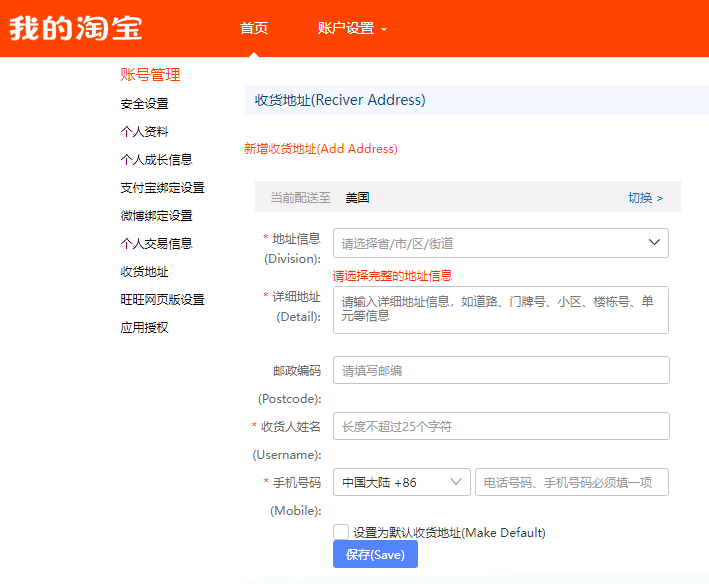
Task: Select 个人交易信息 entry
Action: click(x=156, y=244)
